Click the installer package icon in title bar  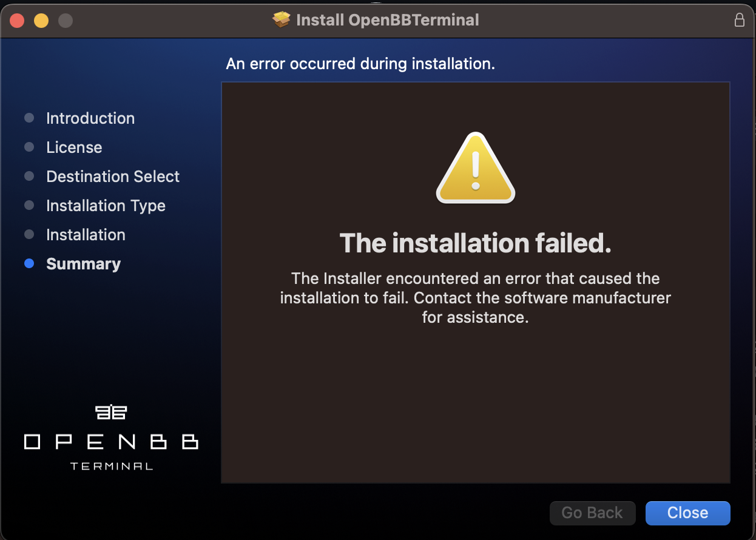pos(281,19)
